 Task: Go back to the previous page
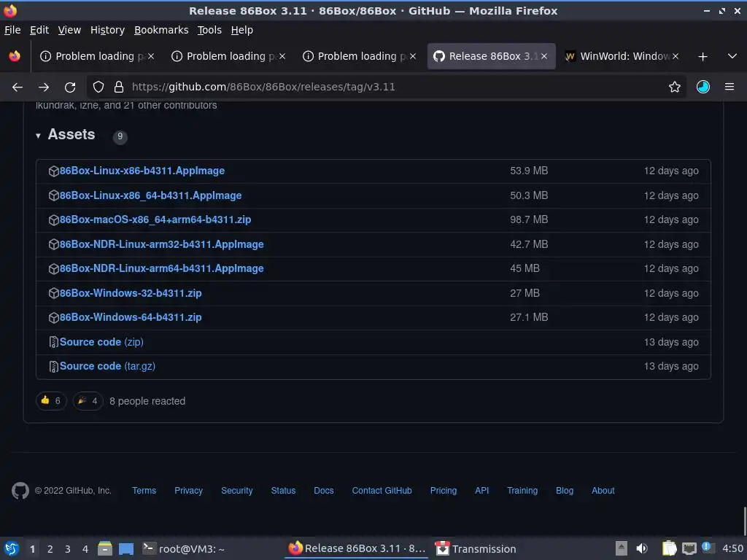(x=18, y=87)
